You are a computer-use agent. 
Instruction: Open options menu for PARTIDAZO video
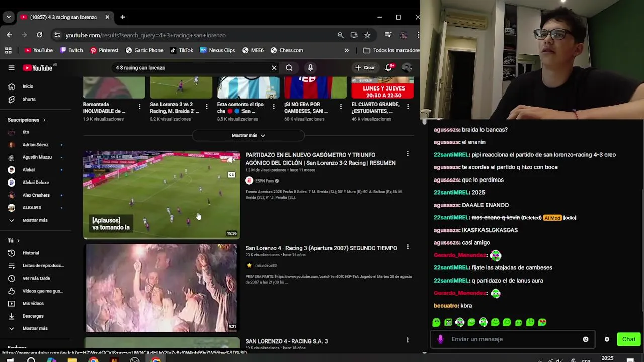408,154
